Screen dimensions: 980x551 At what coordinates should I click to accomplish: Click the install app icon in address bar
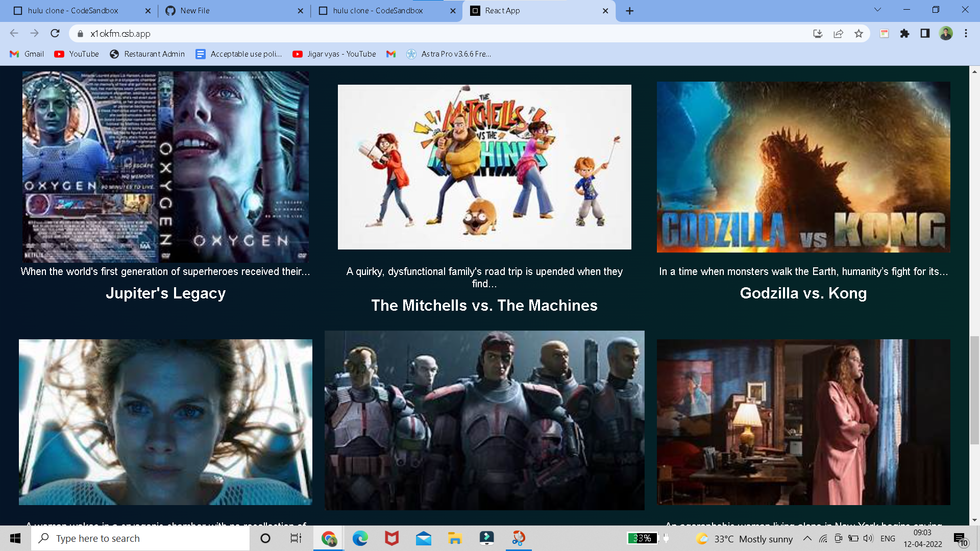(818, 34)
